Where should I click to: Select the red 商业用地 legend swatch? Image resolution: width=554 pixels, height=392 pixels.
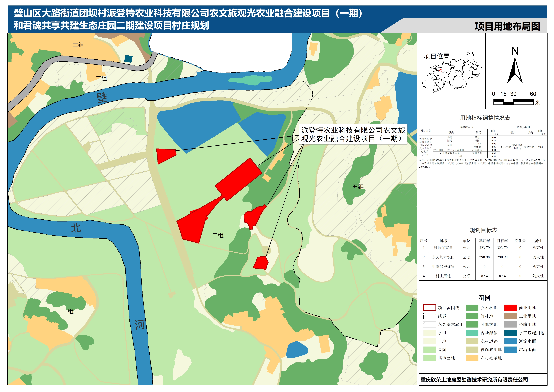point(511,308)
